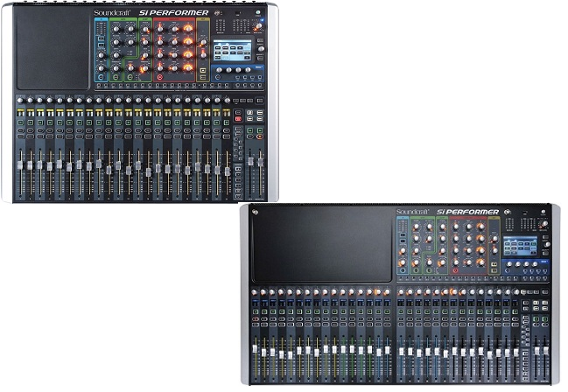
Task: Click the monitor level knob on the bottom console
Action: 545,223
